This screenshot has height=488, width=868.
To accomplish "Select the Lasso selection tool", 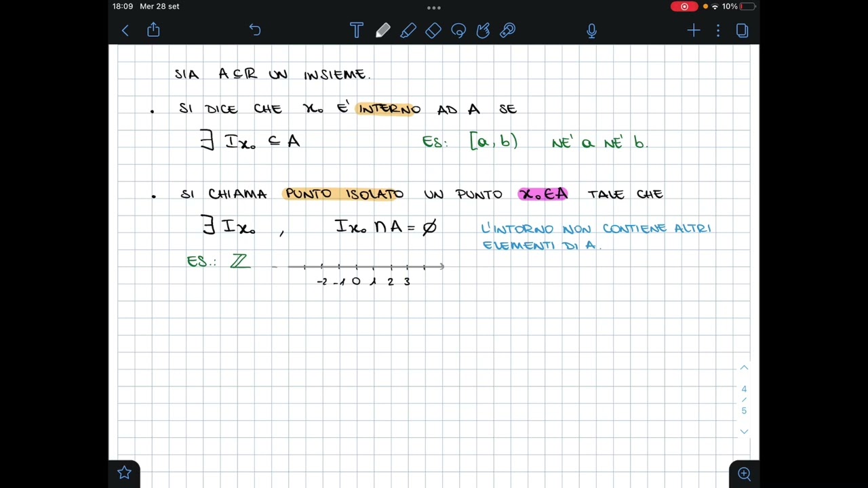I will click(x=458, y=30).
